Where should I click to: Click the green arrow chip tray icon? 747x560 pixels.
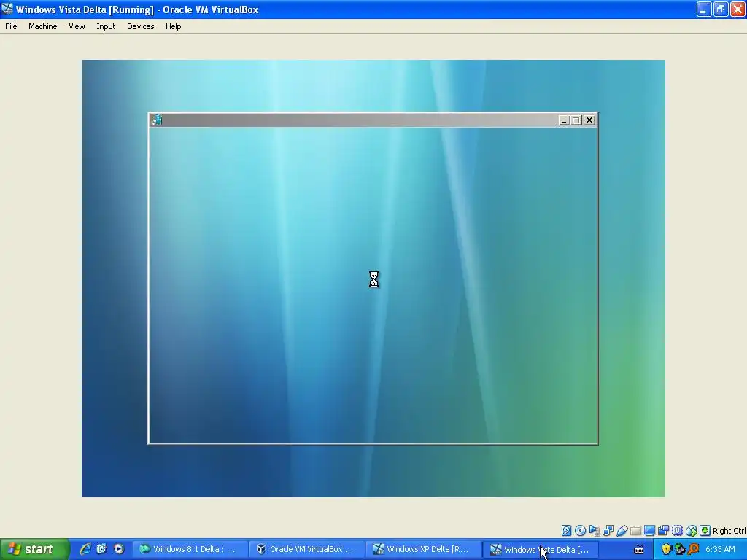click(x=680, y=550)
